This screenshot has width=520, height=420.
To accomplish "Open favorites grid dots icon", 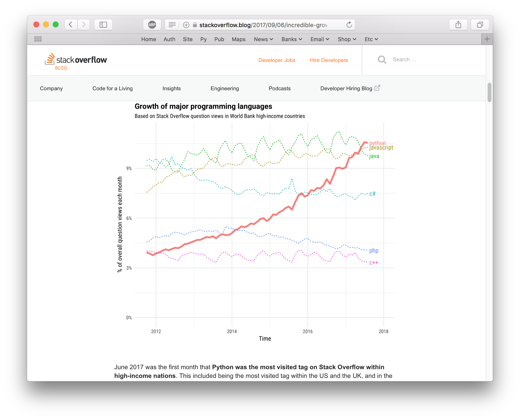I will click(x=38, y=39).
